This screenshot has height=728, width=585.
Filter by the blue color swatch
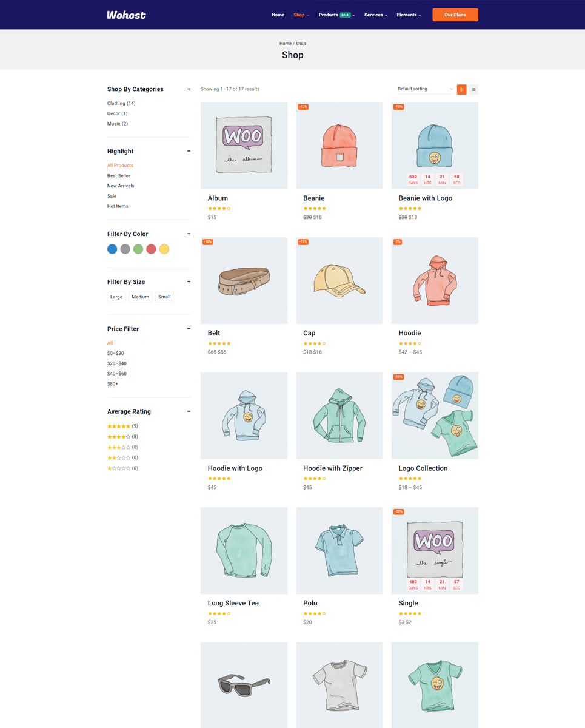(x=112, y=249)
